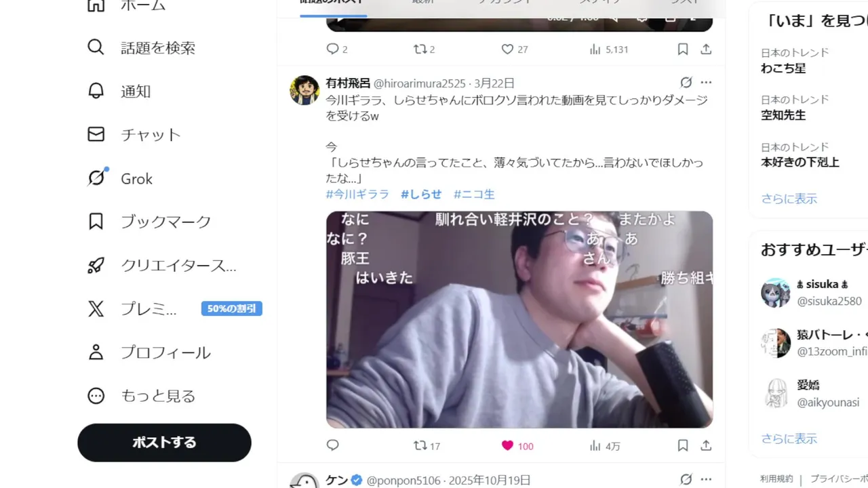Reply to the 有村飛呂 post

[x=332, y=445]
